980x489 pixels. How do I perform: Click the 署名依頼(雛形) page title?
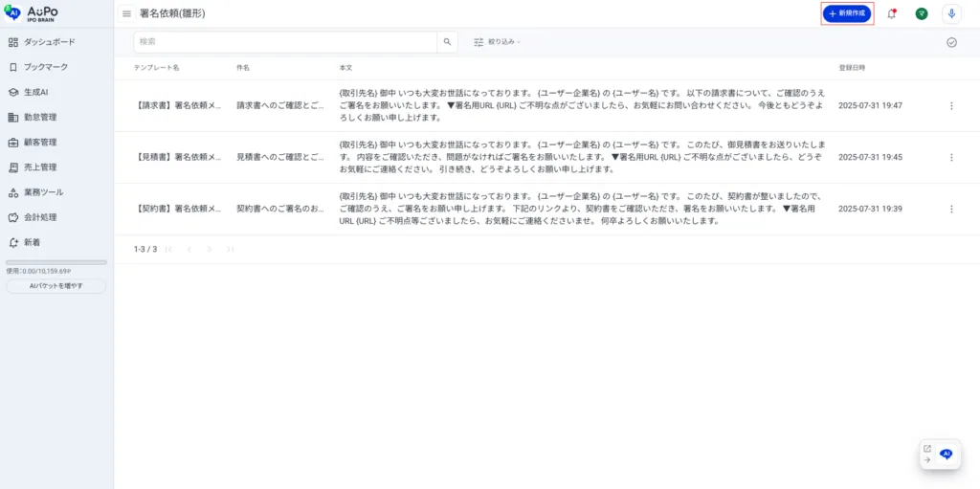point(172,13)
